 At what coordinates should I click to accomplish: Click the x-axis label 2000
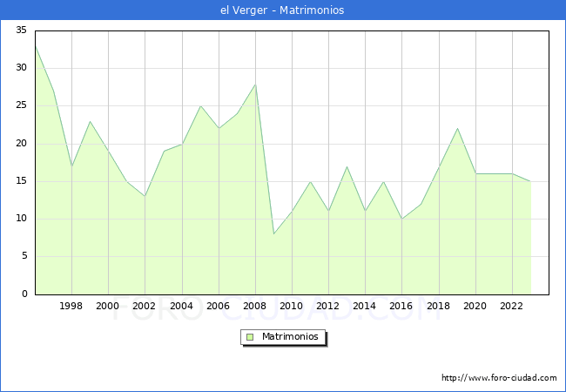(x=108, y=306)
